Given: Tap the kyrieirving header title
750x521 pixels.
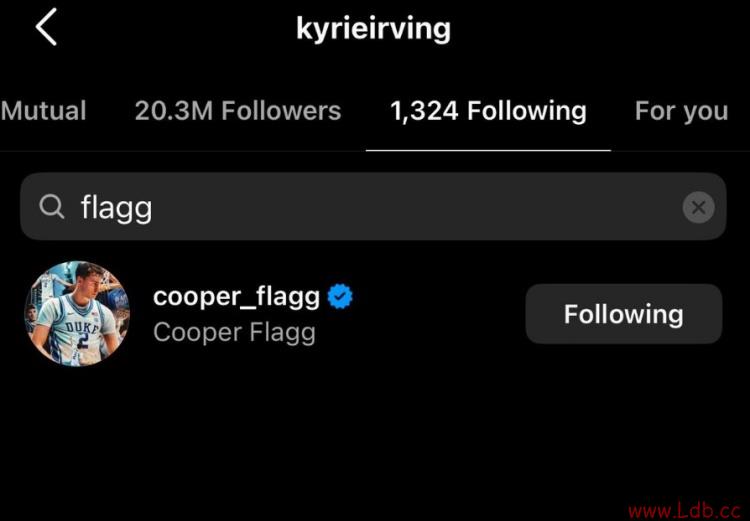Looking at the screenshot, I should point(373,29).
